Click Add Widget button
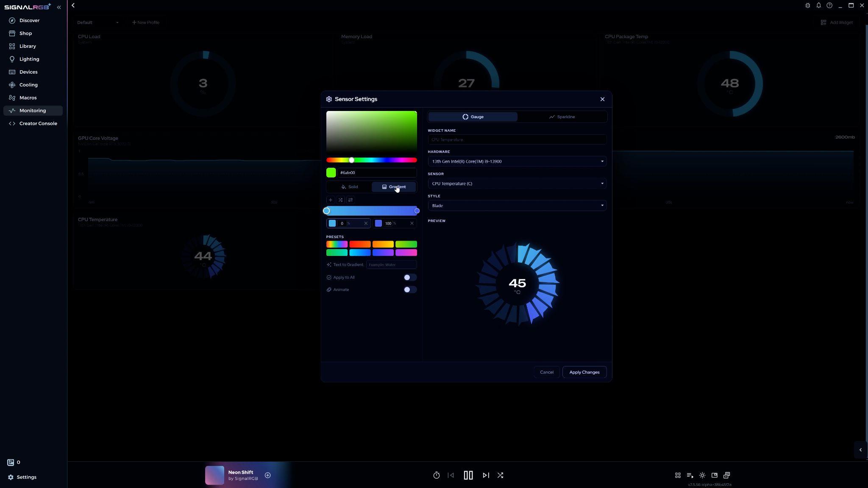The height and width of the screenshot is (488, 868). (x=837, y=22)
